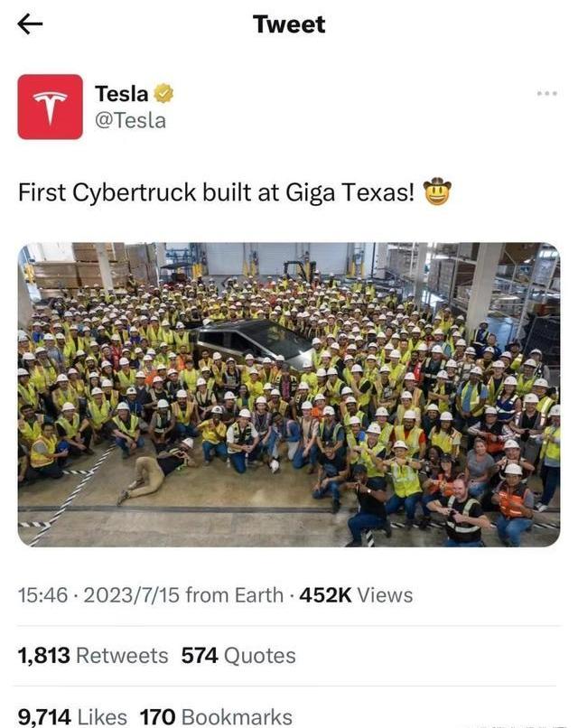The image size is (578, 728).
Task: Open the Tesla display name
Action: point(122,93)
